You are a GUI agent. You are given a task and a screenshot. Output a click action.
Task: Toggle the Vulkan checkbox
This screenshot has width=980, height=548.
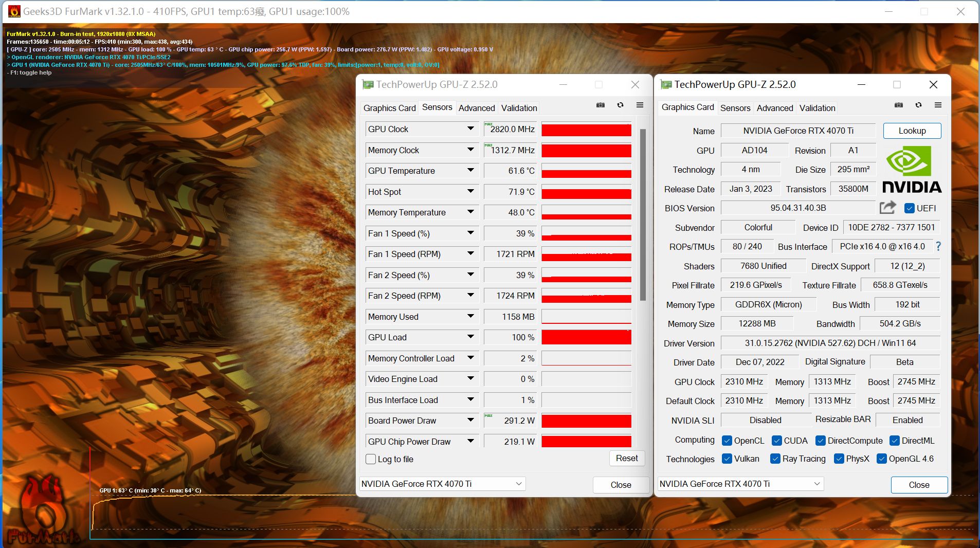(727, 459)
